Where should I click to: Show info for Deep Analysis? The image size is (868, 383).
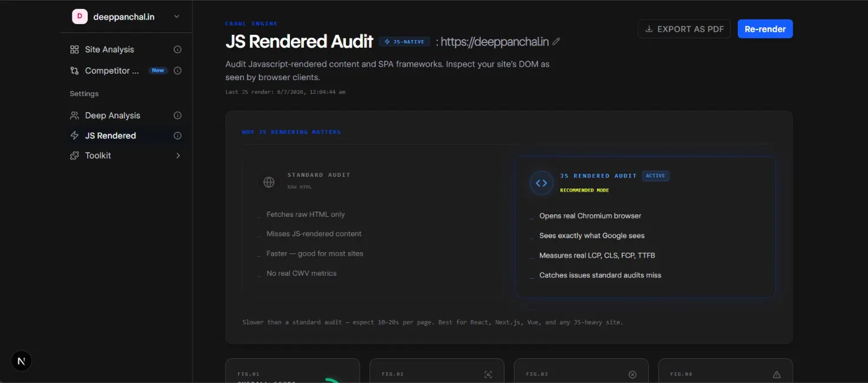(x=177, y=115)
